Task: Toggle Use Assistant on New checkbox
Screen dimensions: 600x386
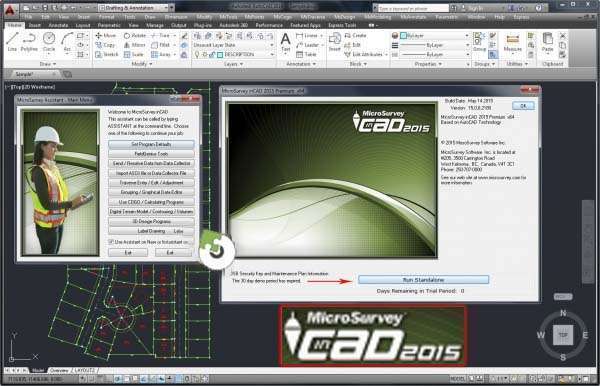Action: click(111, 242)
